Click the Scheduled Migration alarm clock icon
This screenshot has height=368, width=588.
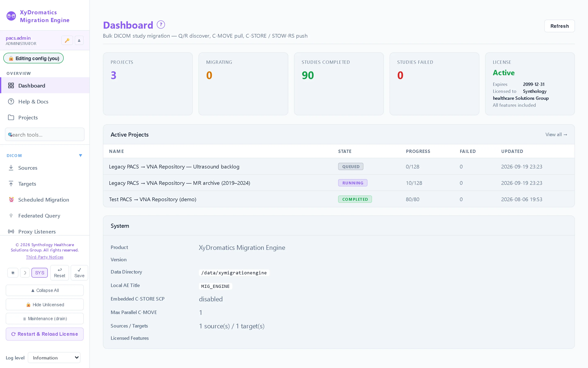click(11, 200)
